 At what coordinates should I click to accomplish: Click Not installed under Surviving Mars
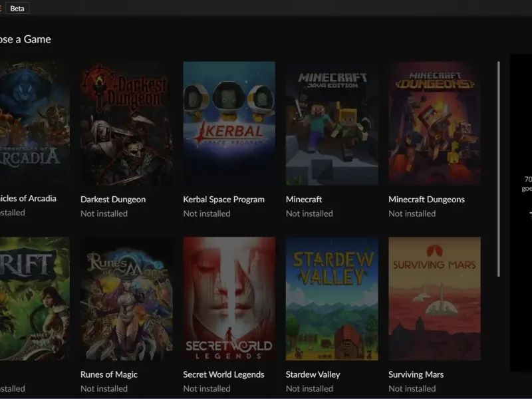point(412,389)
